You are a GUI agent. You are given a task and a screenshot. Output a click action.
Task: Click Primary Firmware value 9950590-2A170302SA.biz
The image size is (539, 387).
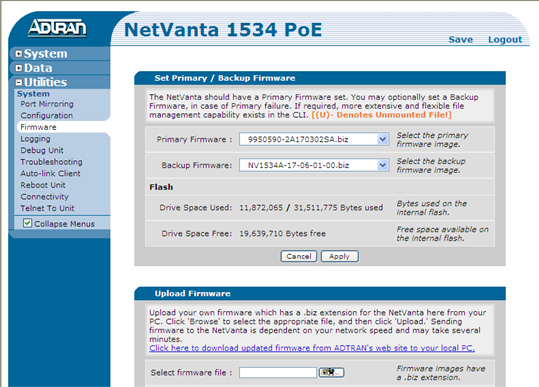coord(298,139)
